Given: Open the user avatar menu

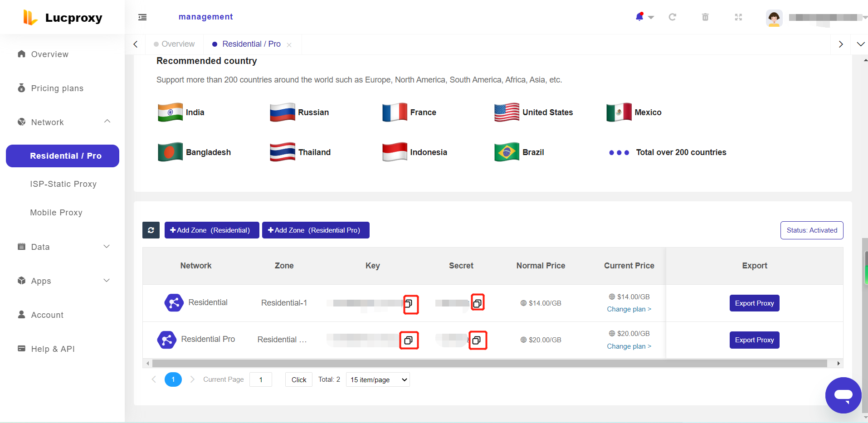Looking at the screenshot, I should pyautogui.click(x=774, y=18).
